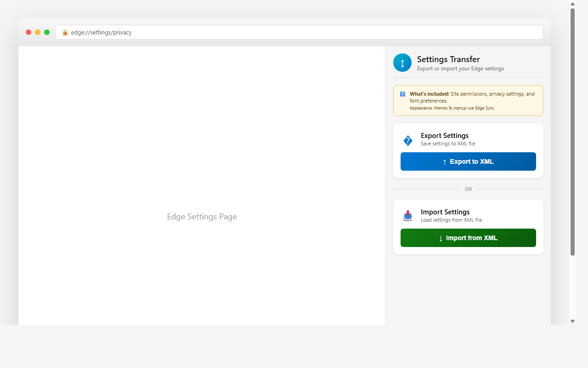
Task: Click the page scrollbar up arrow
Action: pos(572,4)
